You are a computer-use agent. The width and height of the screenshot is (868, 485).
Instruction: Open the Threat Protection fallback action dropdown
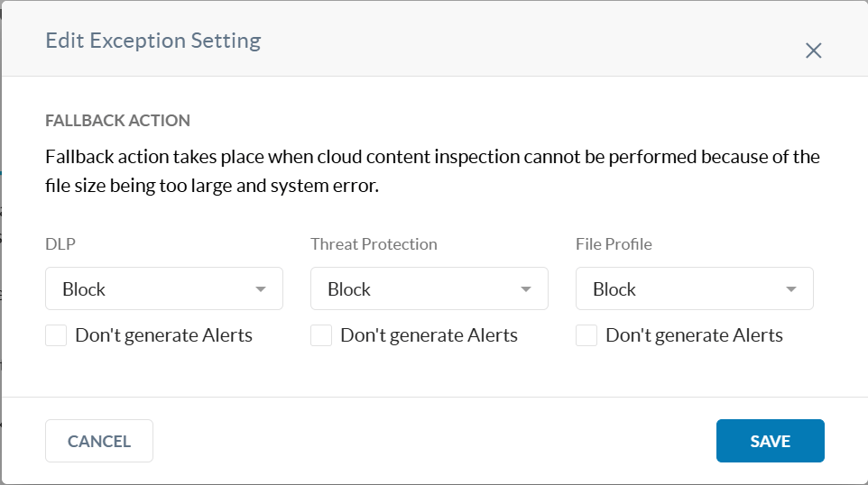(x=429, y=288)
